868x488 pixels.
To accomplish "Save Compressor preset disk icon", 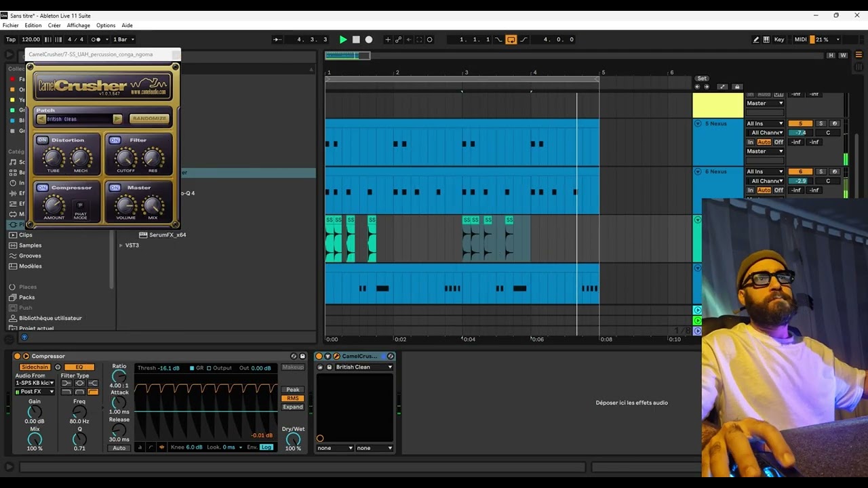I will [x=302, y=356].
